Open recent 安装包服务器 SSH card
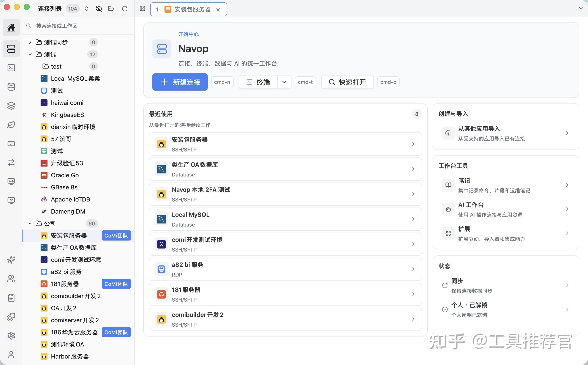The height and width of the screenshot is (365, 588). coord(285,144)
